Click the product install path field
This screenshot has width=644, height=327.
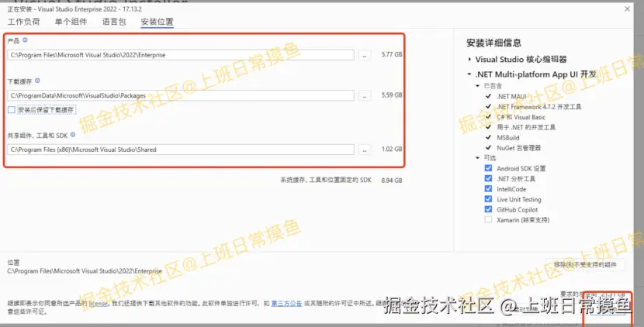click(181, 55)
